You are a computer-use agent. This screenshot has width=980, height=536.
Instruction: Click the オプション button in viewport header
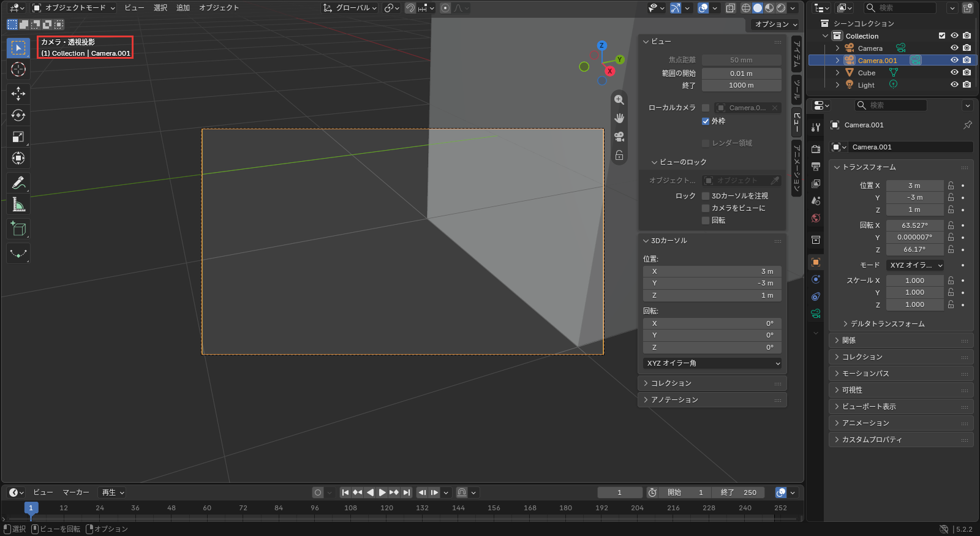pyautogui.click(x=776, y=25)
